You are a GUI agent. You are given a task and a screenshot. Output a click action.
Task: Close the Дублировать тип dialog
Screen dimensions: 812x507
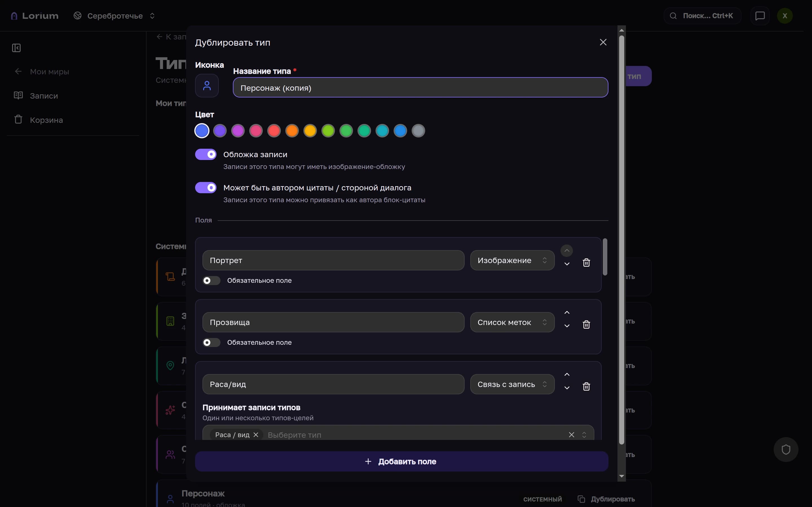pyautogui.click(x=603, y=42)
